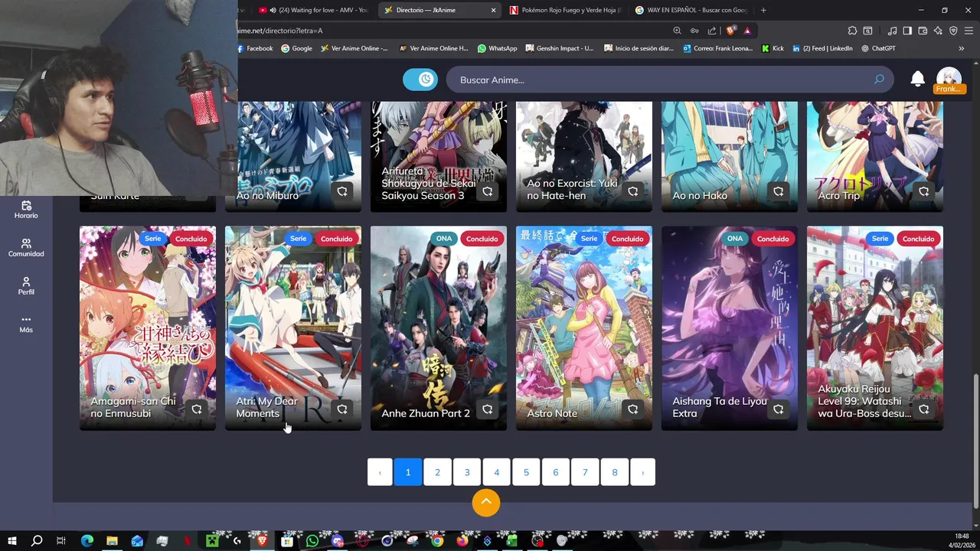The width and height of the screenshot is (980, 551).
Task: Select current pagination page 1
Action: pos(408,472)
